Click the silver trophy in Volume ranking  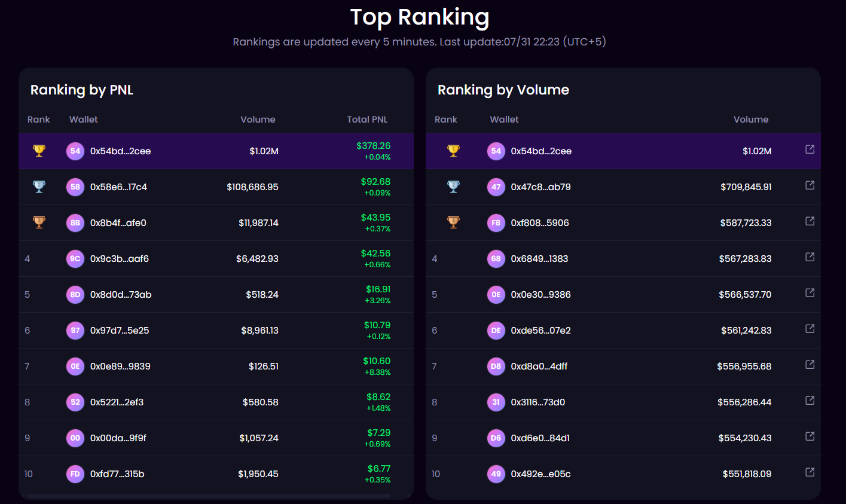453,187
